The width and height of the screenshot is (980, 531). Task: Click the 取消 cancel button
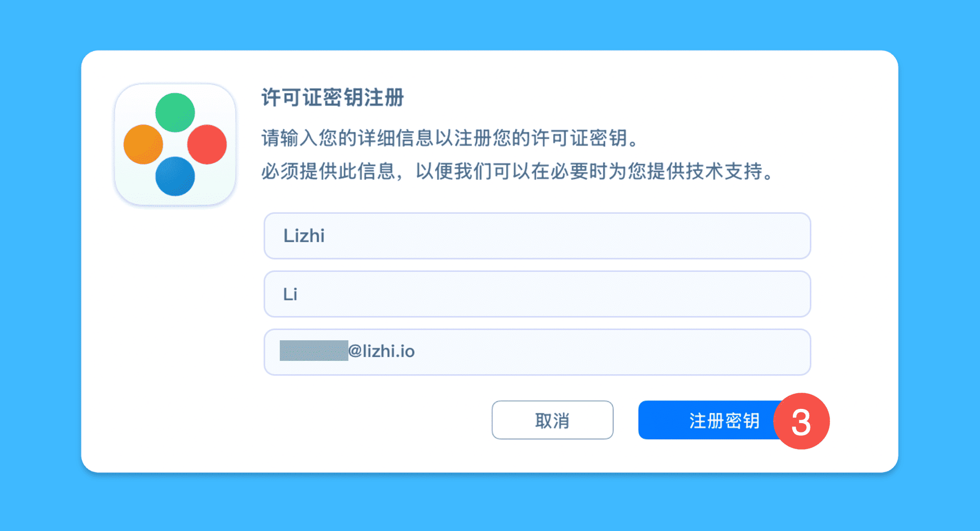pos(552,420)
